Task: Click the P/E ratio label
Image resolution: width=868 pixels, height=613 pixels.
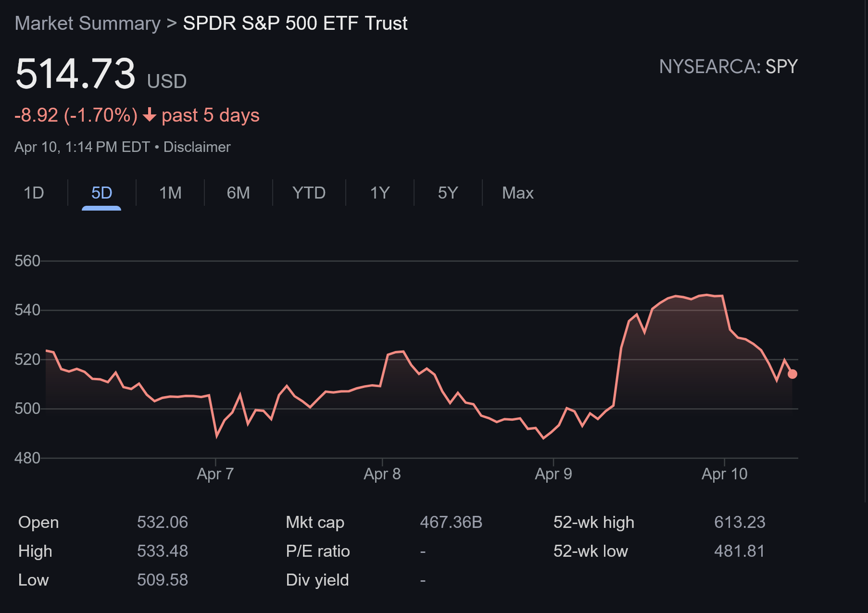Action: pos(318,551)
